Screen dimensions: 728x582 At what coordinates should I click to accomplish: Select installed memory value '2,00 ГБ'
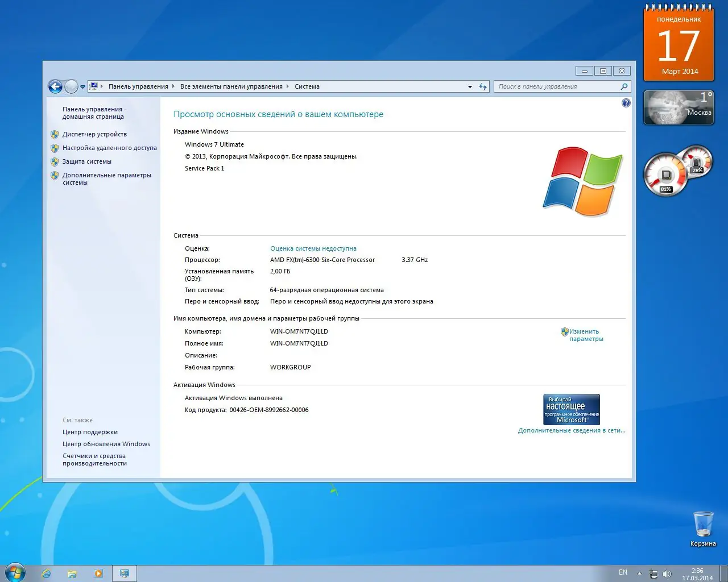coord(280,271)
